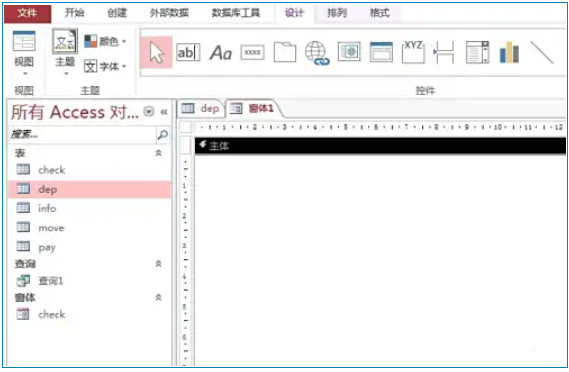Open the 数据库工具 ribbon tab

coord(236,13)
